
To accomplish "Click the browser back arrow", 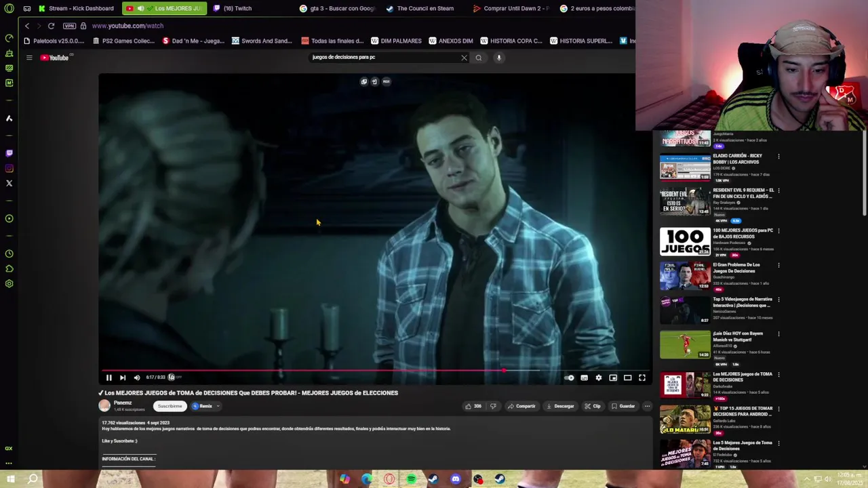I will tap(27, 26).
